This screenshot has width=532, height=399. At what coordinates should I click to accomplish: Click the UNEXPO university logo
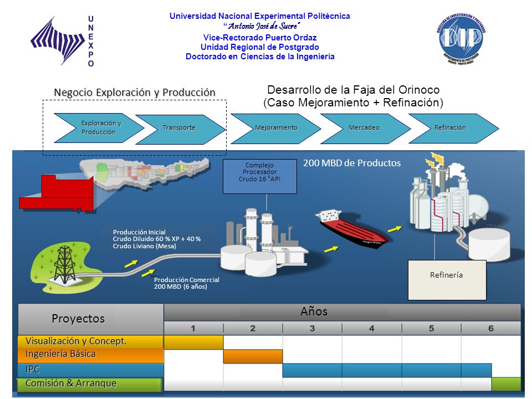pos(63,40)
